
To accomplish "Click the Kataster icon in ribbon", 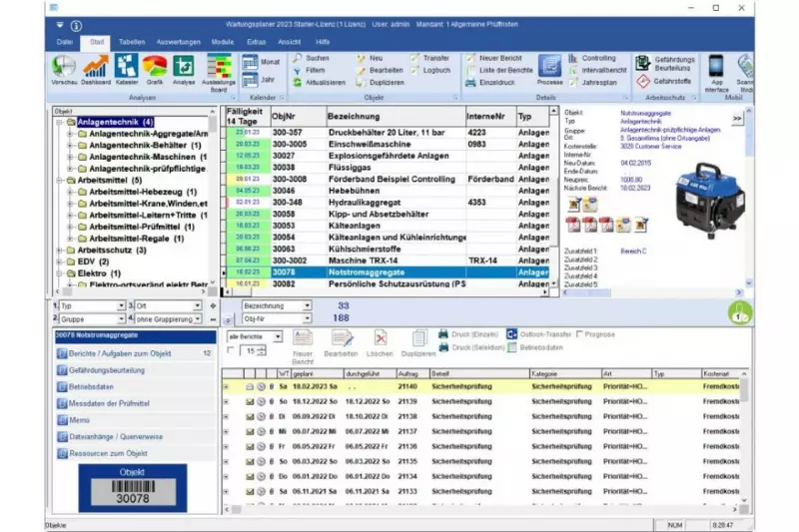I will tap(126, 68).
